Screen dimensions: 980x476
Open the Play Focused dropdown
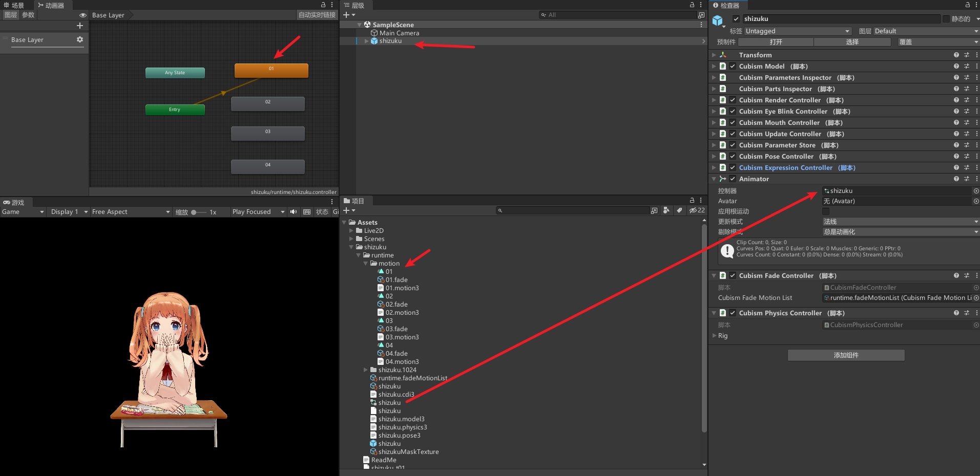[x=258, y=212]
